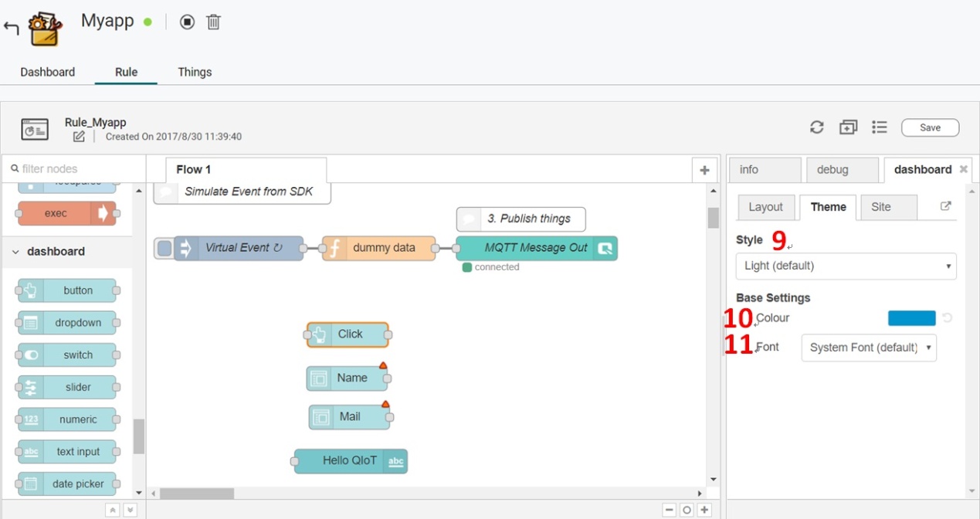Open the Font dropdown showing System Font
Screen dimensions: 980x519
868,348
